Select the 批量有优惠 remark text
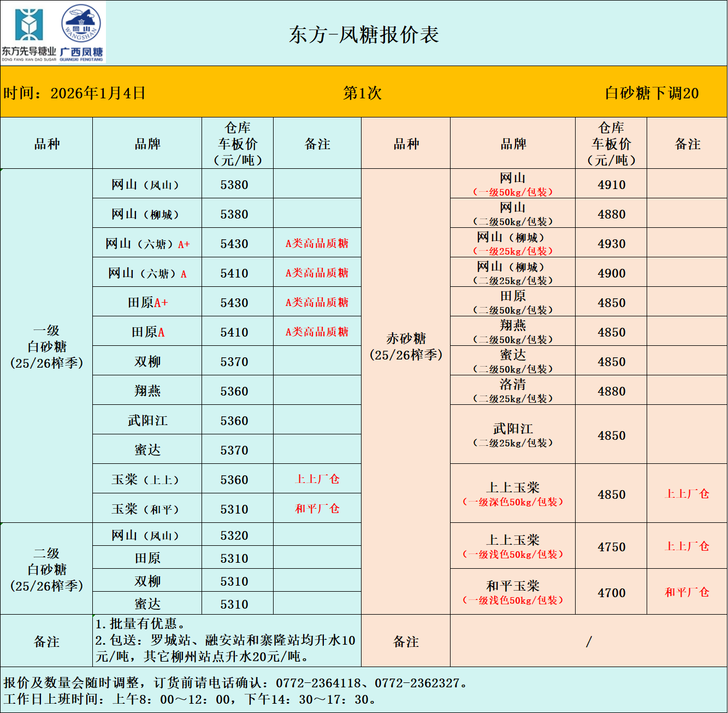Image resolution: width=728 pixels, height=713 pixels. tap(141, 623)
